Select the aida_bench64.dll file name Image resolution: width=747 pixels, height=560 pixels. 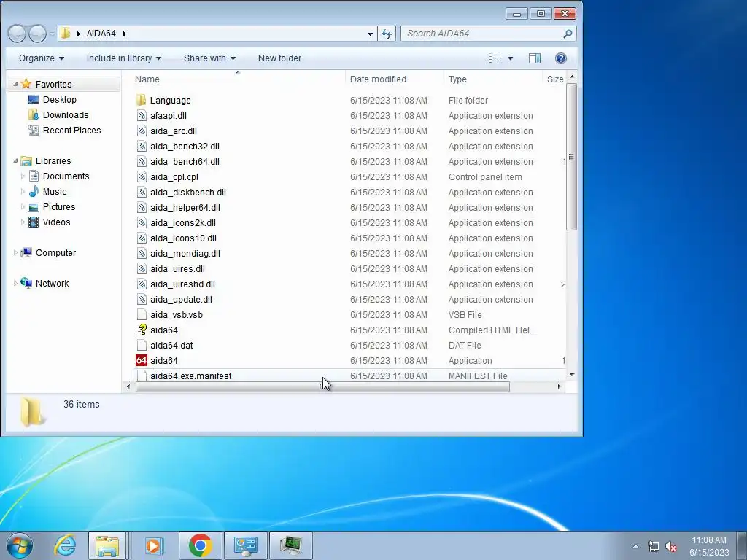[x=185, y=161]
